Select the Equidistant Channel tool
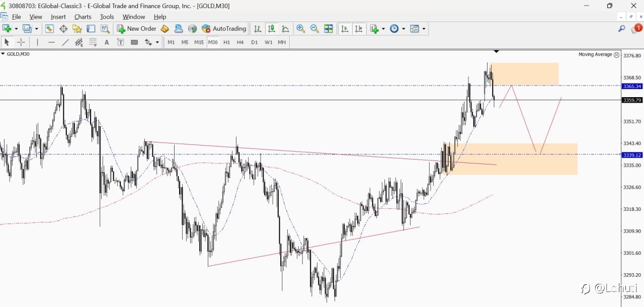This screenshot has width=644, height=307. coord(79,42)
